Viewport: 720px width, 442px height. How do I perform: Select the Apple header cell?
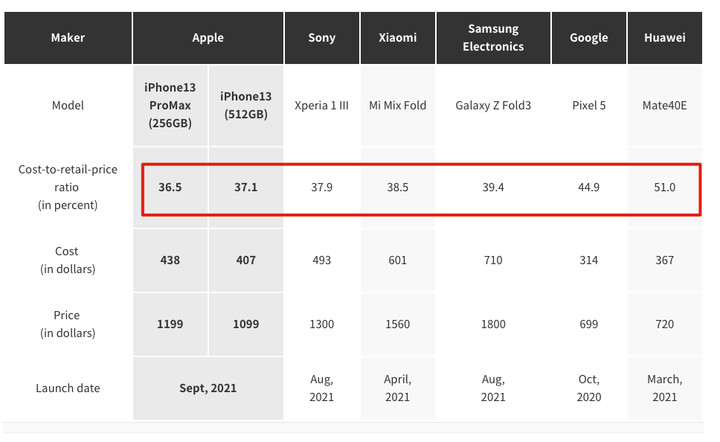pyautogui.click(x=208, y=38)
